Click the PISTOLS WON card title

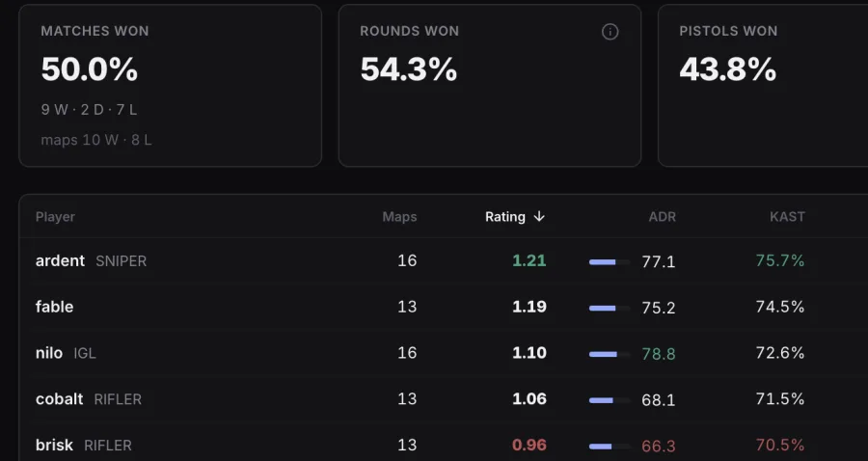point(728,31)
